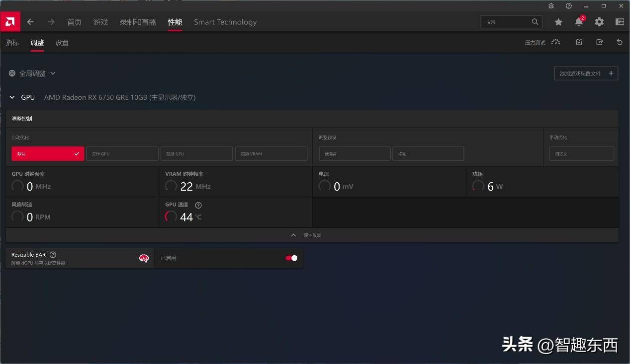The height and width of the screenshot is (364, 630).
Task: Select the 自定义 manual tuning option
Action: 581,154
